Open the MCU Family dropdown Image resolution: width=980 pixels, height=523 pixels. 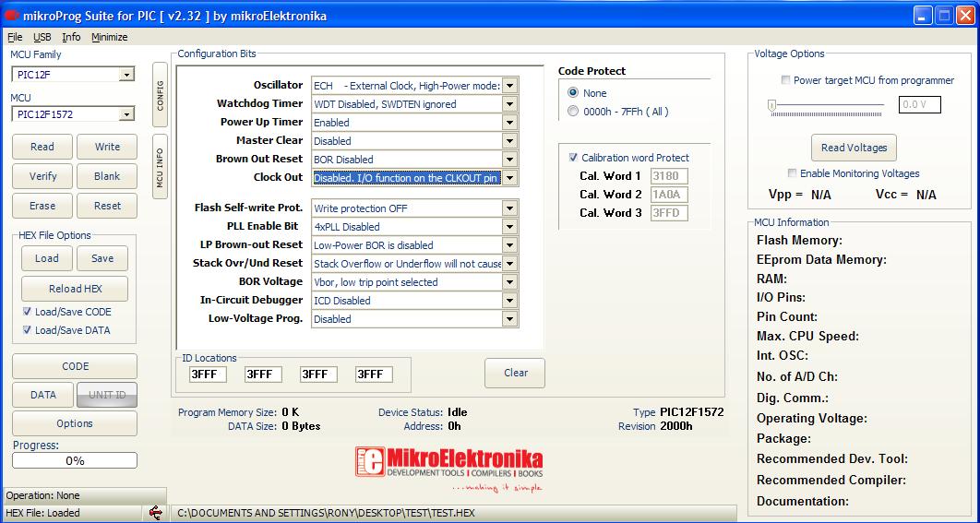126,75
